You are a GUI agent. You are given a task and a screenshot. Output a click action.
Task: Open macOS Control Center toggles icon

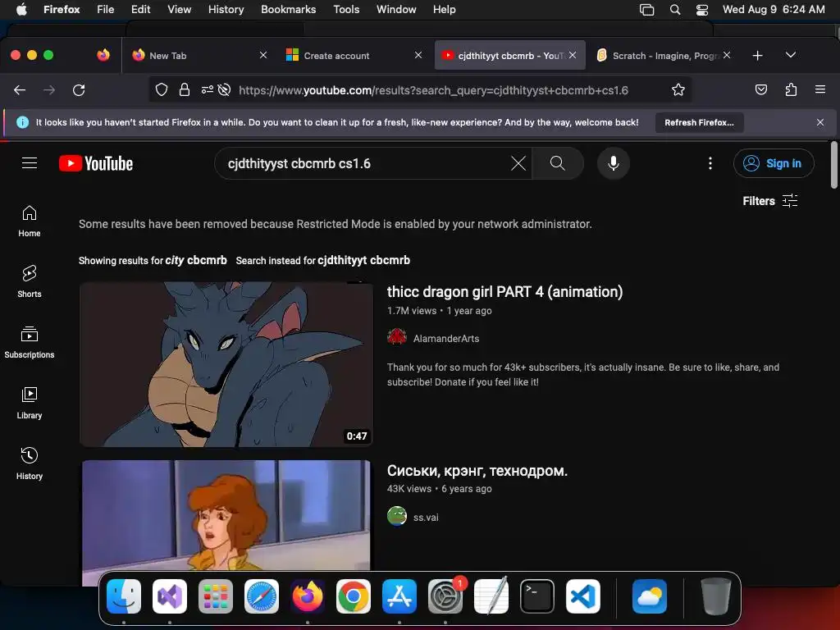point(702,10)
